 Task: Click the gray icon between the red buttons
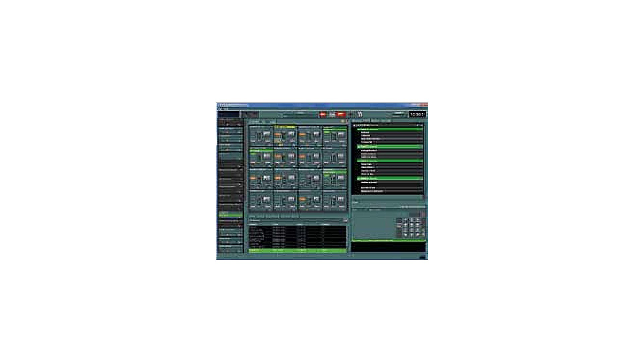tap(332, 115)
